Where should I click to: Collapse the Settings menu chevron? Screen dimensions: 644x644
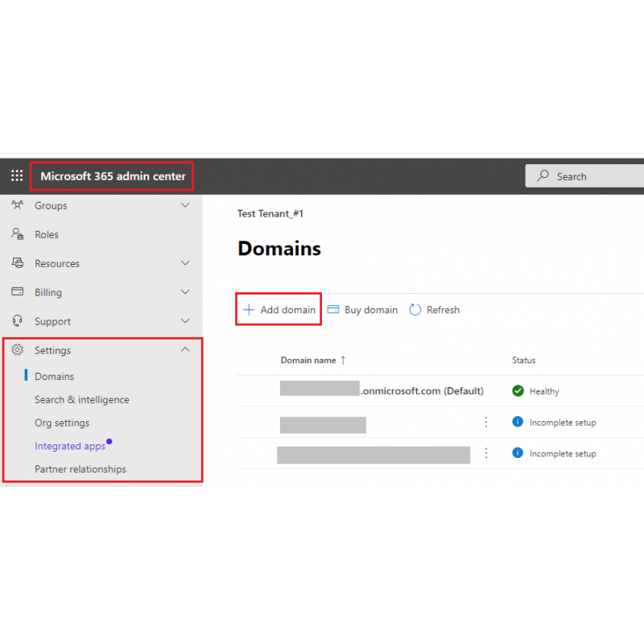coord(186,349)
